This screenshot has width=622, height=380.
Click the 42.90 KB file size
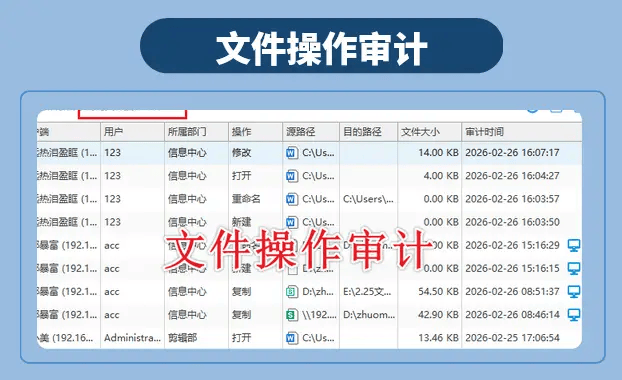(x=438, y=315)
